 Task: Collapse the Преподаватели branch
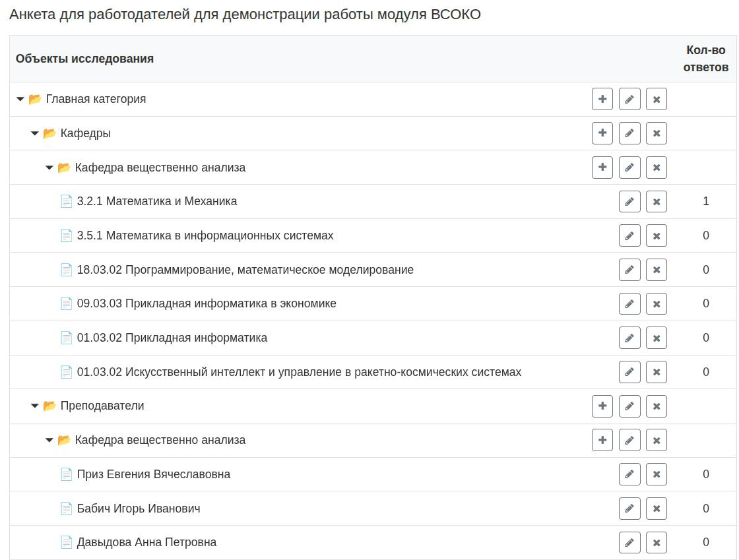pos(34,406)
